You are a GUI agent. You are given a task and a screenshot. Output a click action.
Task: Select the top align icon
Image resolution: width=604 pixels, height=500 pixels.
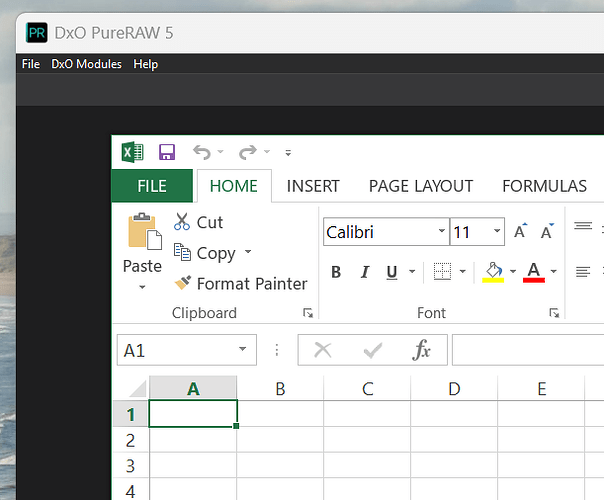click(x=583, y=226)
